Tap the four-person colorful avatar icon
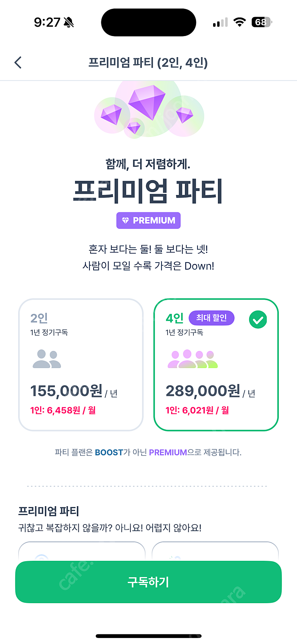Image resolution: width=297 pixels, height=644 pixels. pos(193,359)
